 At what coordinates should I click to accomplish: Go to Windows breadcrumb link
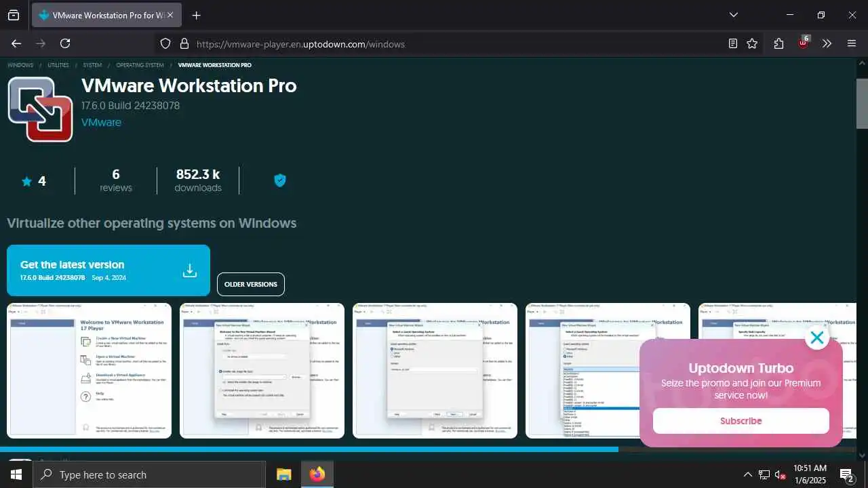(x=20, y=65)
